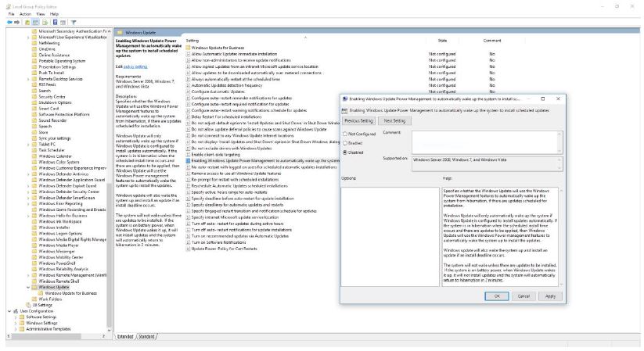Click the All Settings node icon

coord(29,305)
